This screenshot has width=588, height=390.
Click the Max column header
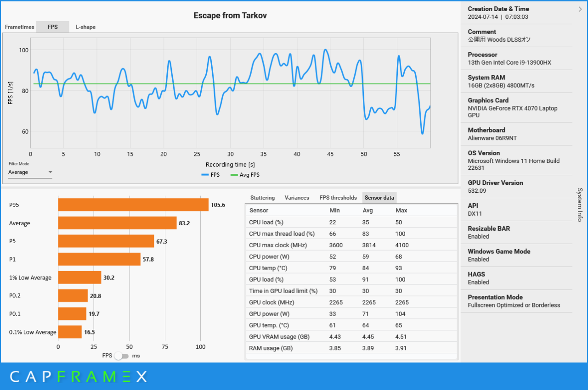(x=401, y=210)
